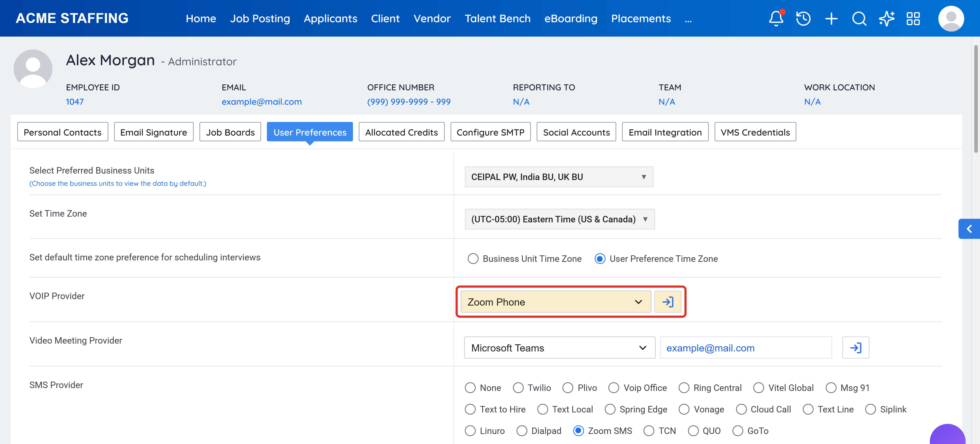Open the AI sparkle assistant icon
Screen dimensions: 980x444
[886, 19]
